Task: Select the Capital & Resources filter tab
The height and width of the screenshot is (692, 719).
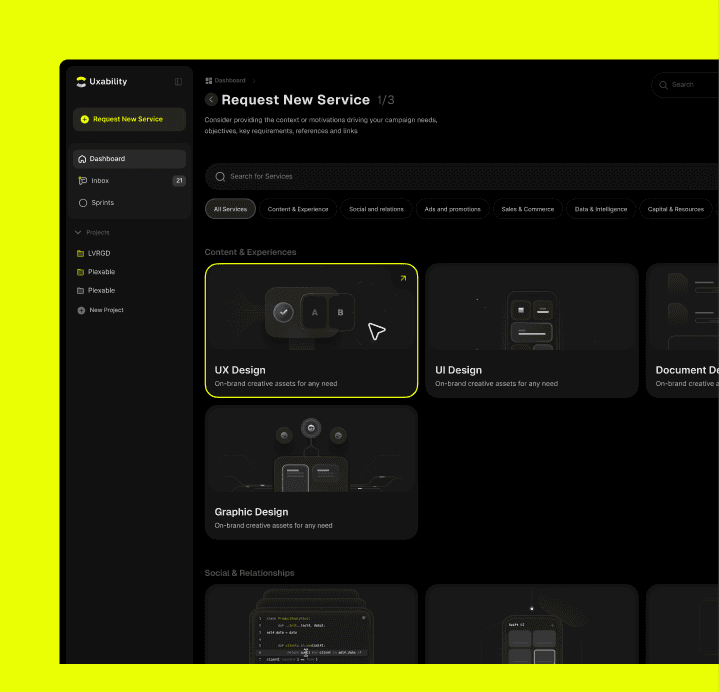Action: point(676,209)
